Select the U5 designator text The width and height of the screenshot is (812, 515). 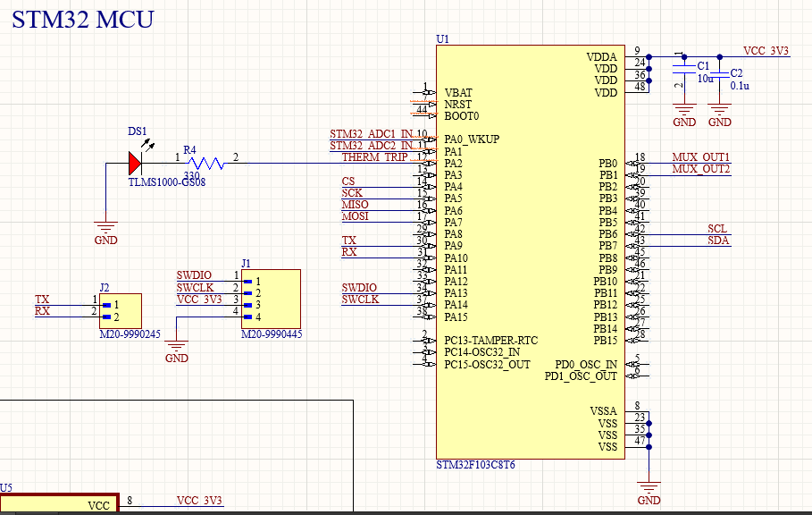point(5,488)
